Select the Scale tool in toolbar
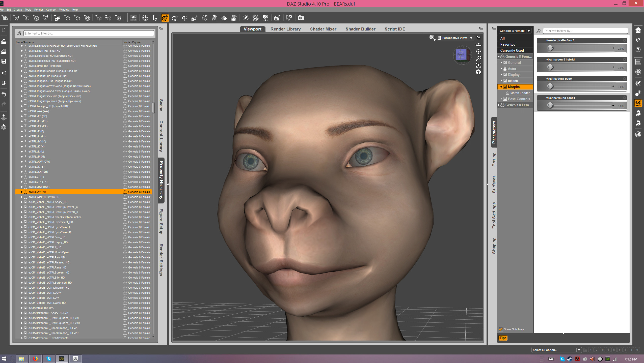644x363 pixels. pos(194,18)
